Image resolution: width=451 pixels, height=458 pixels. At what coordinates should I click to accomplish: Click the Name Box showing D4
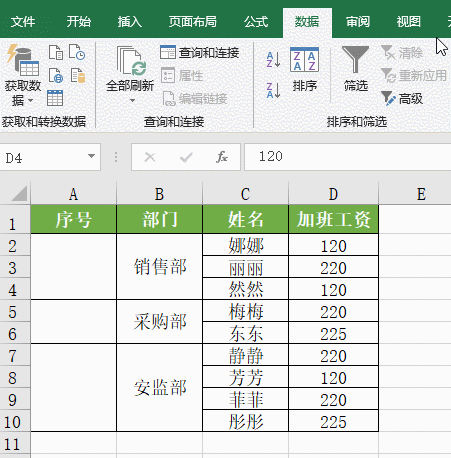pyautogui.click(x=50, y=157)
